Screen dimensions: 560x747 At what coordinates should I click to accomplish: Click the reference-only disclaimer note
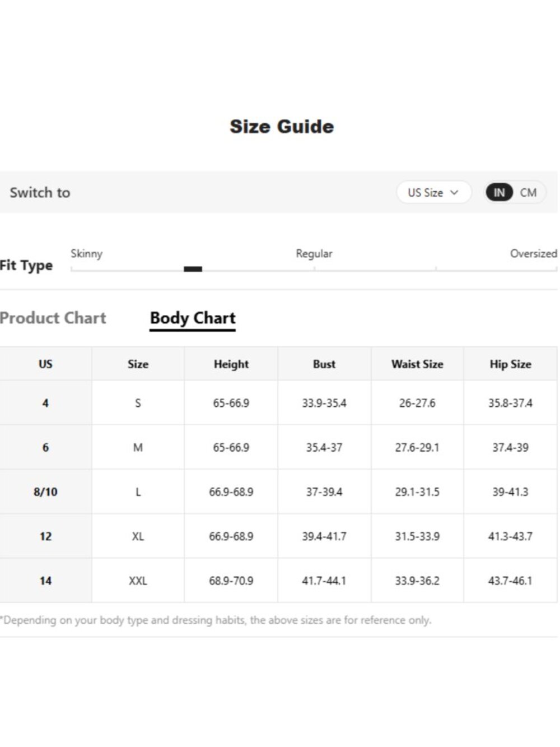tap(216, 620)
